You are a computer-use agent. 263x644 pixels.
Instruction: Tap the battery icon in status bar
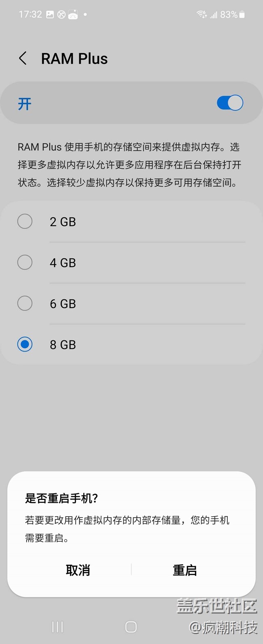(x=242, y=15)
